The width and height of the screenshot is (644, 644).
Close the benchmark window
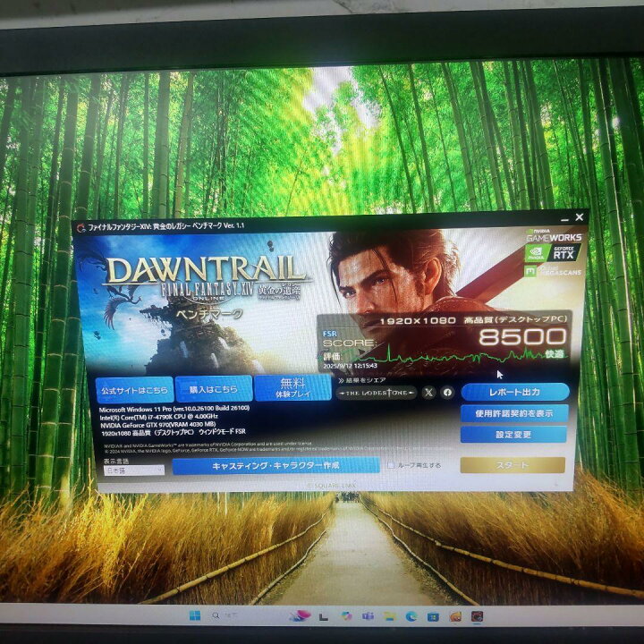coord(579,217)
